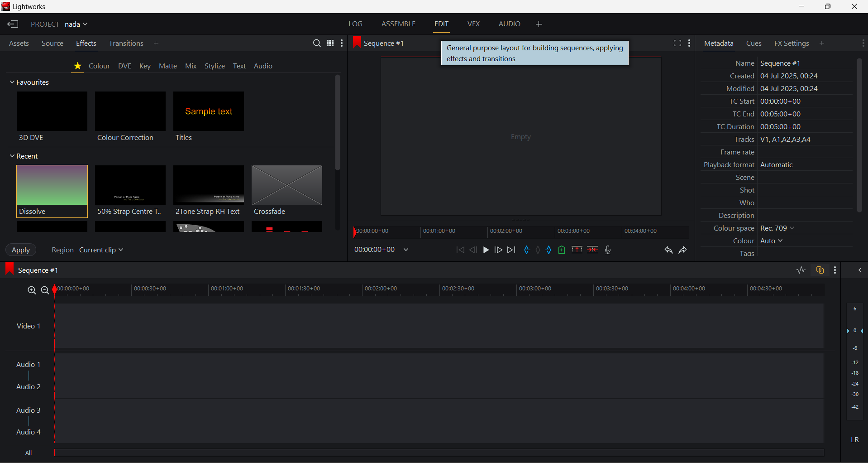Switch to AUDIO layout
868x463 pixels.
click(509, 24)
